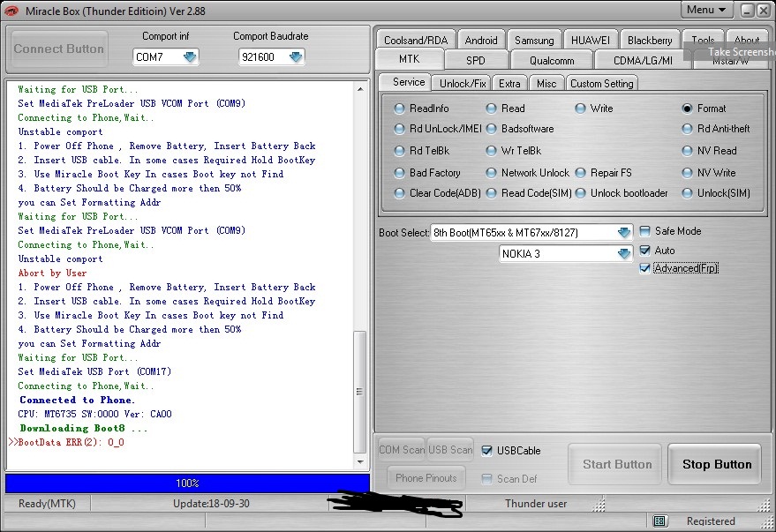Select the Format radio option

tap(687, 109)
